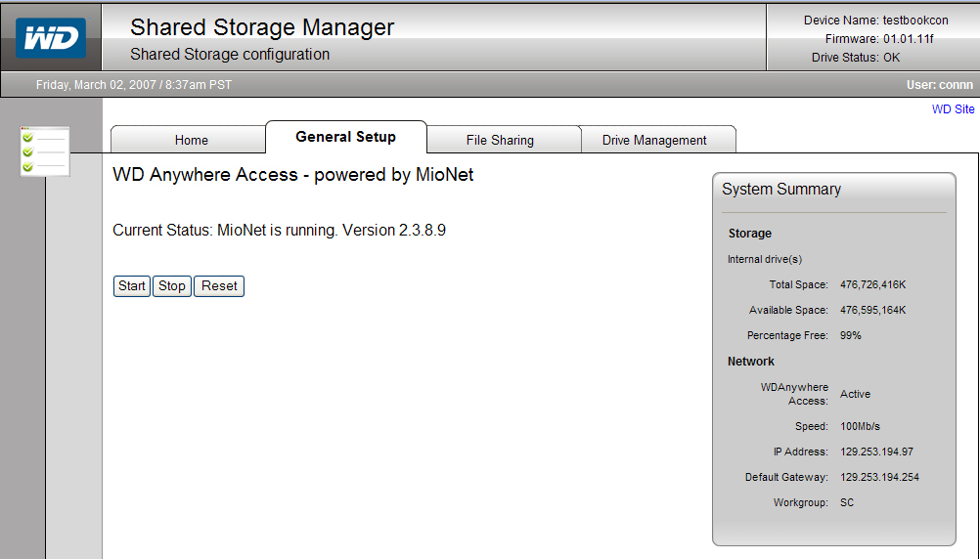Click the System Summary panel heading
This screenshot has width=980, height=559.
click(781, 190)
